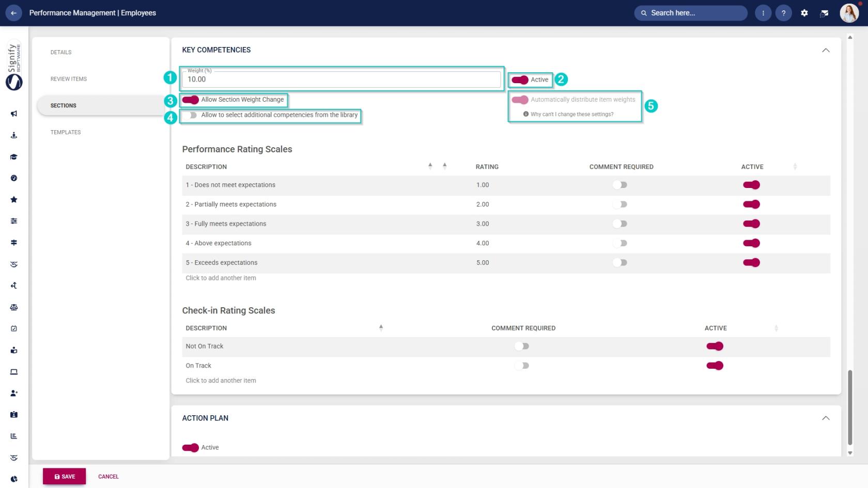Toggle Allow Section Weight Change
868x488 pixels.
coord(190,100)
